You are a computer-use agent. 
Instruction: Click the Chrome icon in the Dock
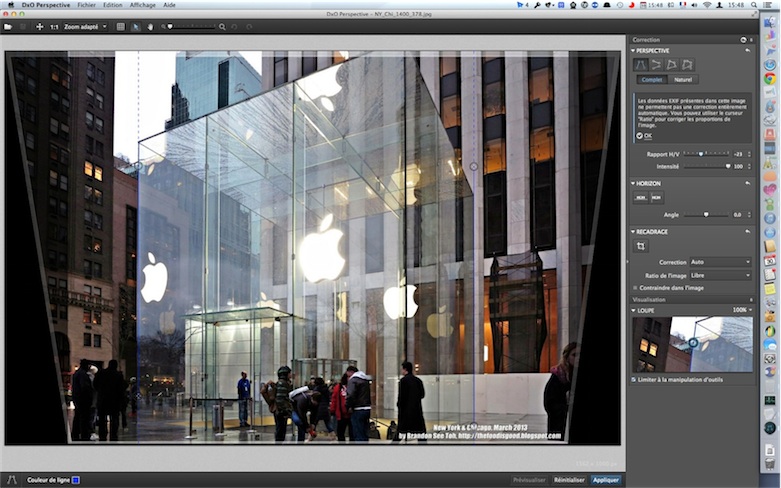point(770,79)
